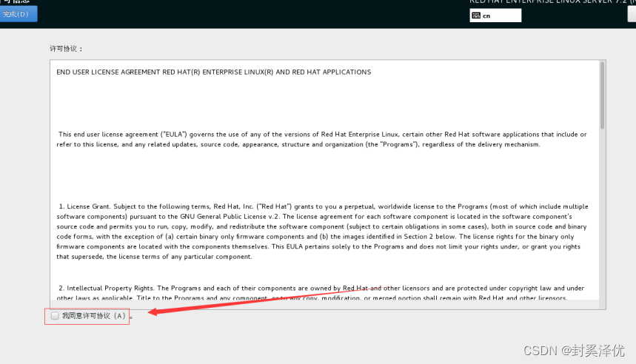The height and width of the screenshot is (364, 636).
Task: Click the '1. License Grant' paragraph
Action: point(323,232)
